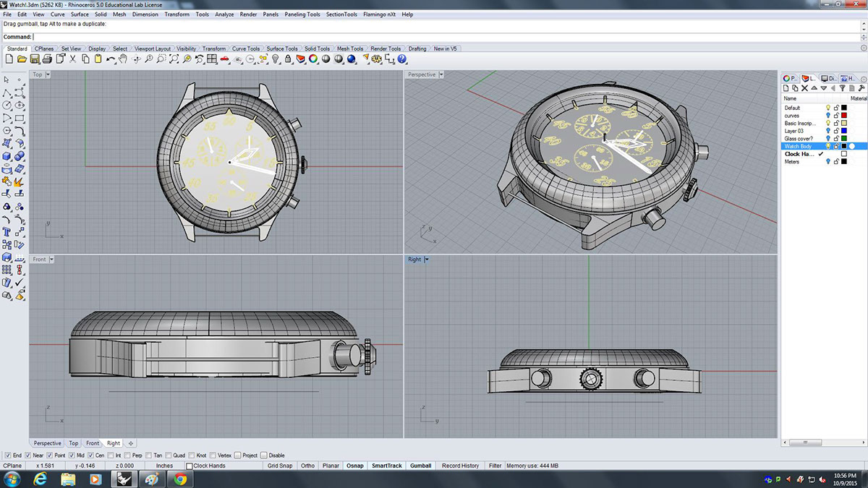Select the Pan view hand tool

(123, 59)
